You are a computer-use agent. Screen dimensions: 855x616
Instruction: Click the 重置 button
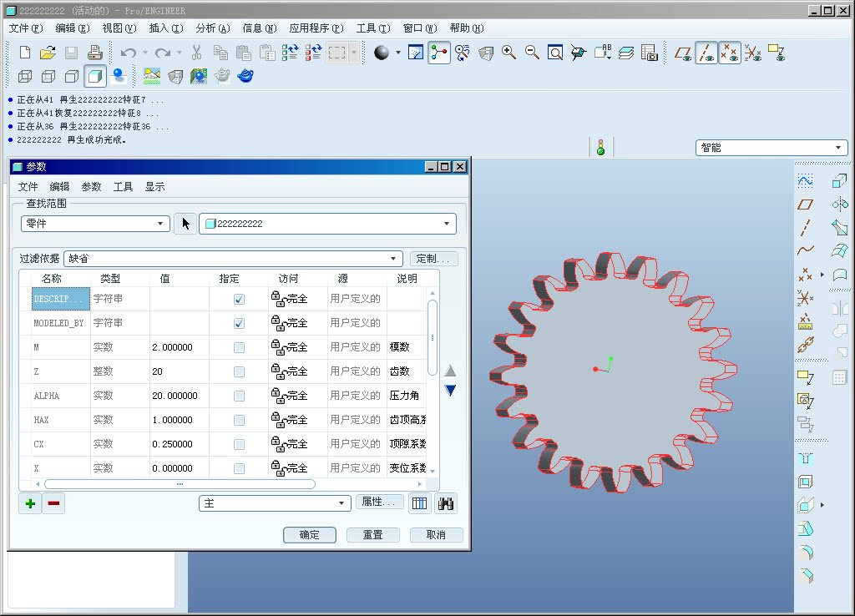(373, 535)
